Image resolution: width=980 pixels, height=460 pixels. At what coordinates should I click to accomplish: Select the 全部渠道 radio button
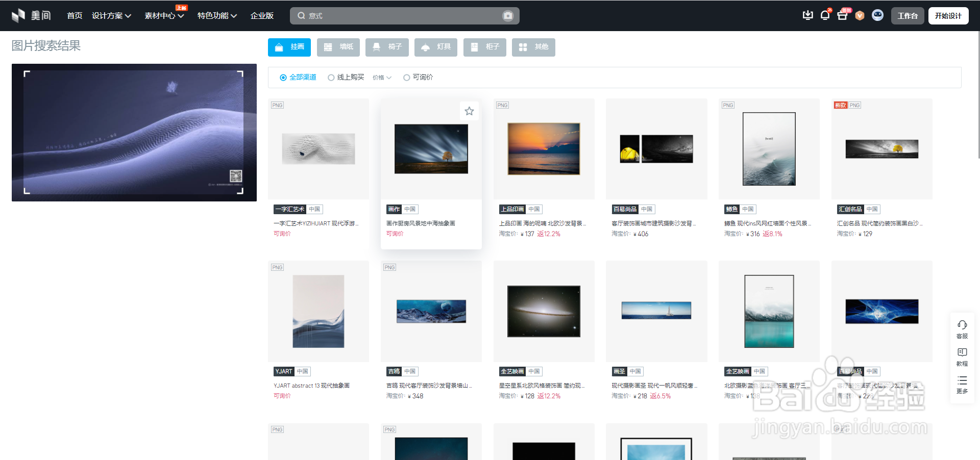click(x=283, y=78)
